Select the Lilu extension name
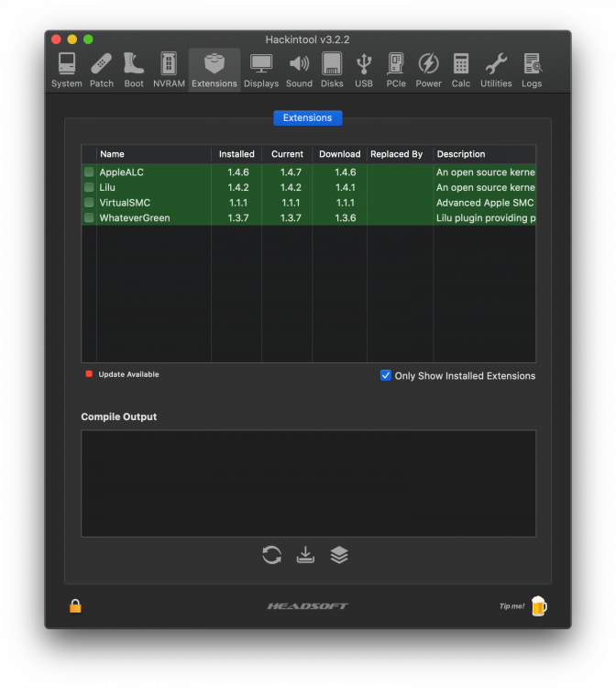Image resolution: width=616 pixels, height=688 pixels. click(x=107, y=187)
